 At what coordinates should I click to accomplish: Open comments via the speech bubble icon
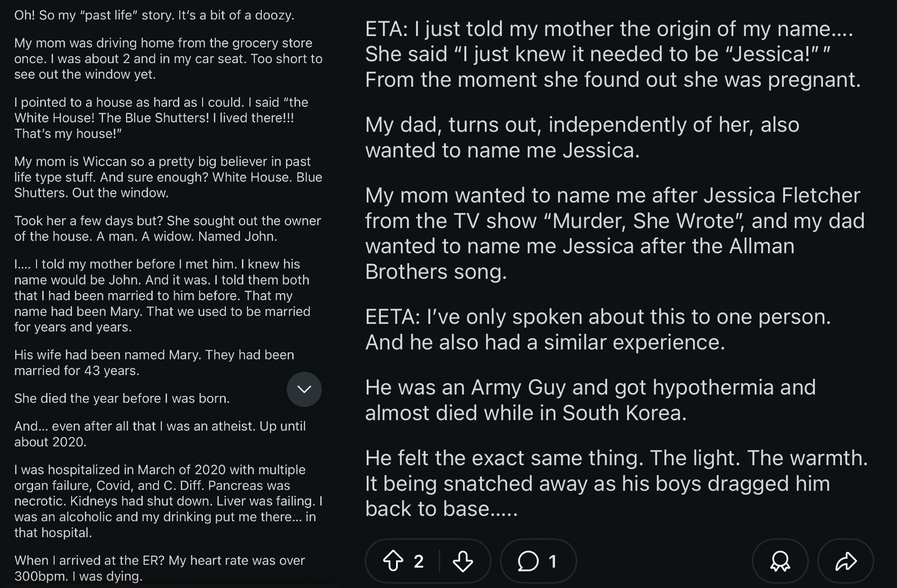[528, 561]
